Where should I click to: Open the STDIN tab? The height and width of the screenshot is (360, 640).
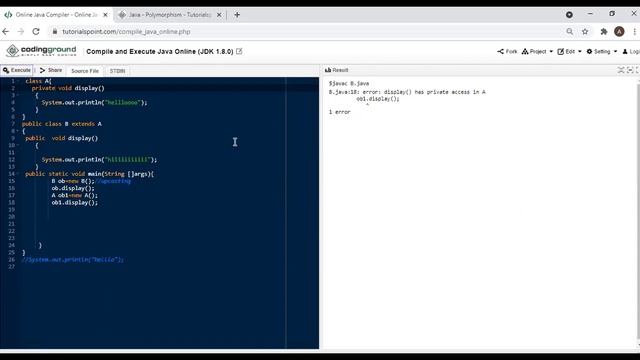pyautogui.click(x=118, y=71)
